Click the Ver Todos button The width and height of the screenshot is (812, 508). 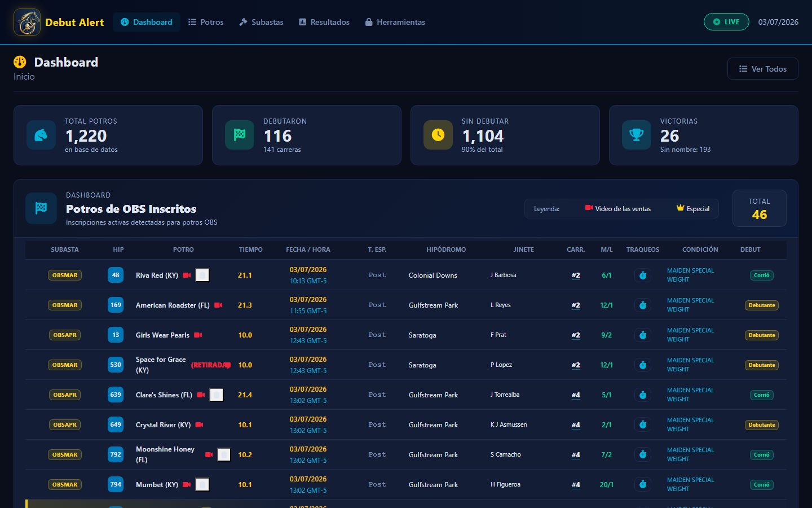tap(763, 69)
